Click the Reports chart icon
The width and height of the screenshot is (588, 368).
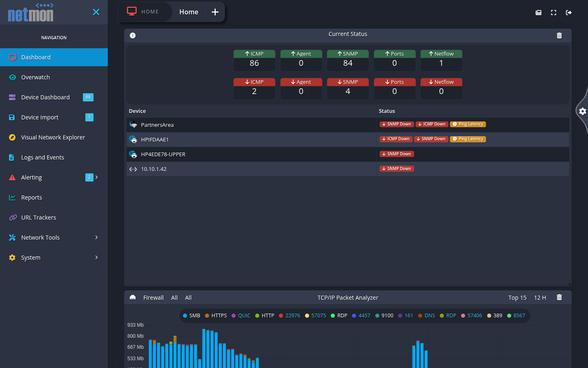(12, 197)
